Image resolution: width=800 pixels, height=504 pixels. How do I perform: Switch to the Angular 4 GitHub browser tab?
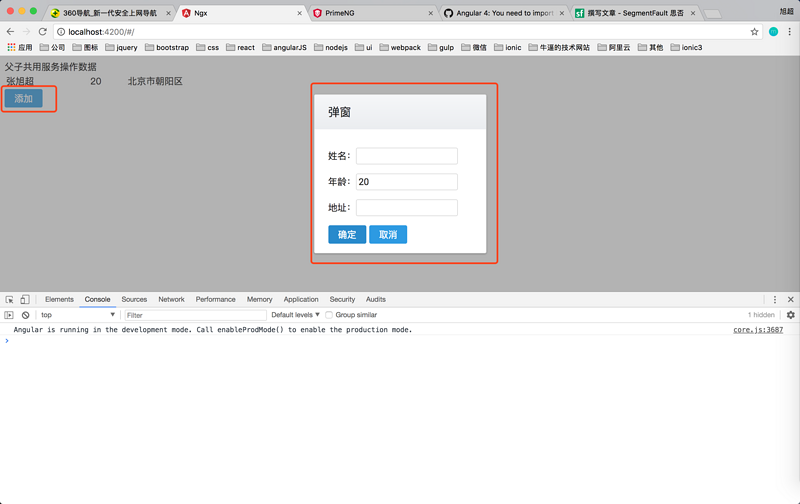click(x=504, y=13)
